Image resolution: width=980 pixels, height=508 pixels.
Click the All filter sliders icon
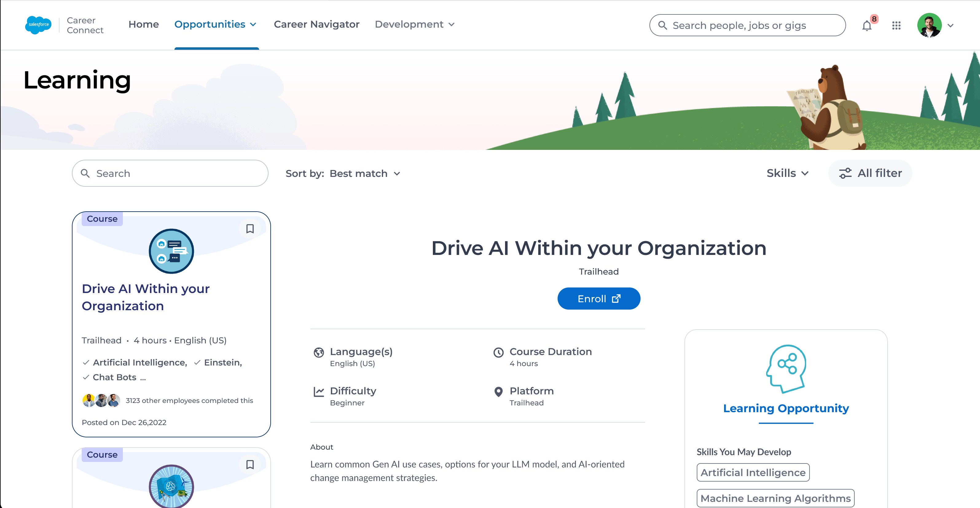pyautogui.click(x=845, y=174)
